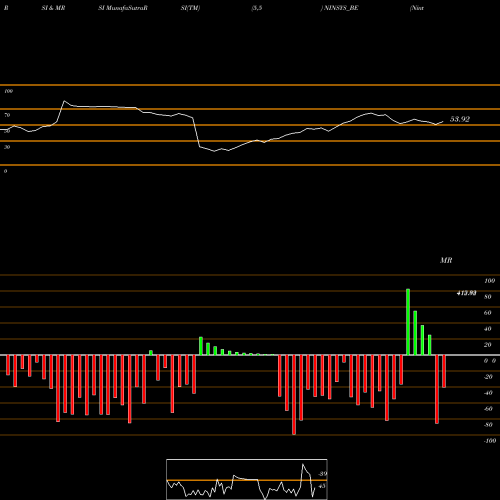Screen dimensions: 500x500
Task: Click the 'MR' panel title label
Action: pyautogui.click(x=446, y=260)
